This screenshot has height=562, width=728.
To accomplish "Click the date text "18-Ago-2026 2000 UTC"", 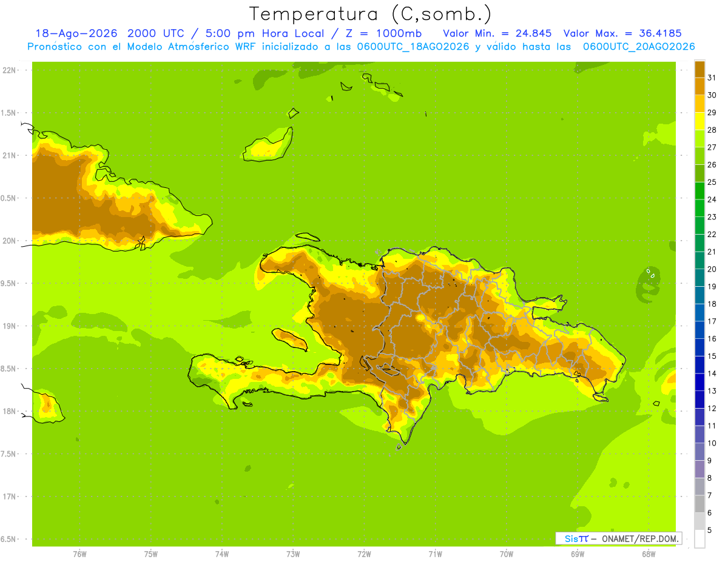I will click(x=111, y=33).
